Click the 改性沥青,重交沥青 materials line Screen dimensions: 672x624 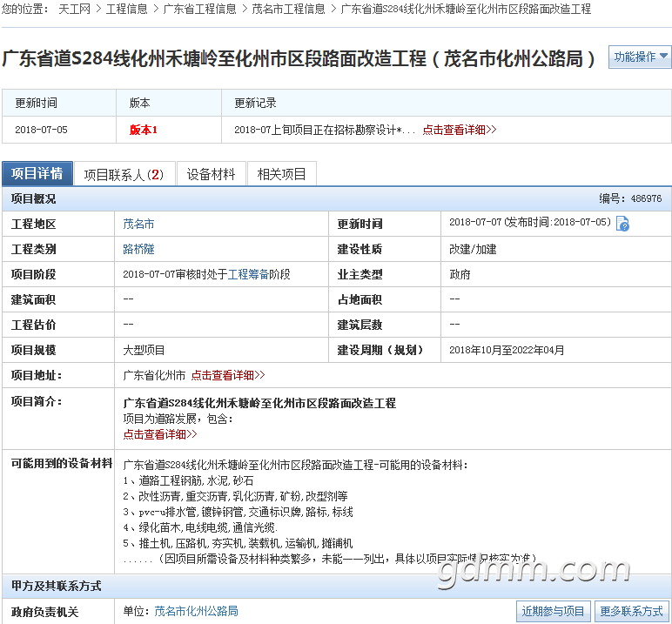pos(235,496)
